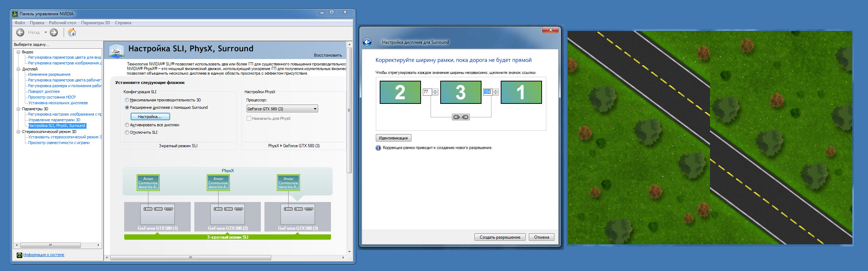Click the bezel link chain icon

pyautogui.click(x=461, y=117)
